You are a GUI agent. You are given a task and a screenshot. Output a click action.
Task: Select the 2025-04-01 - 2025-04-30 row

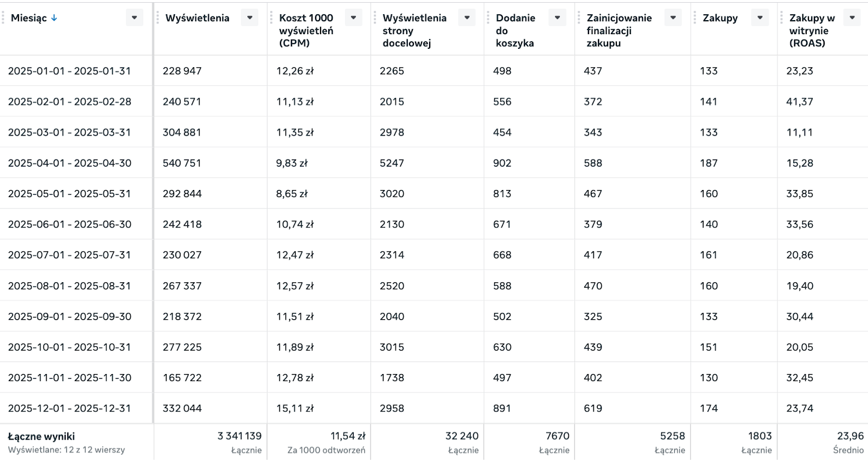pos(69,163)
